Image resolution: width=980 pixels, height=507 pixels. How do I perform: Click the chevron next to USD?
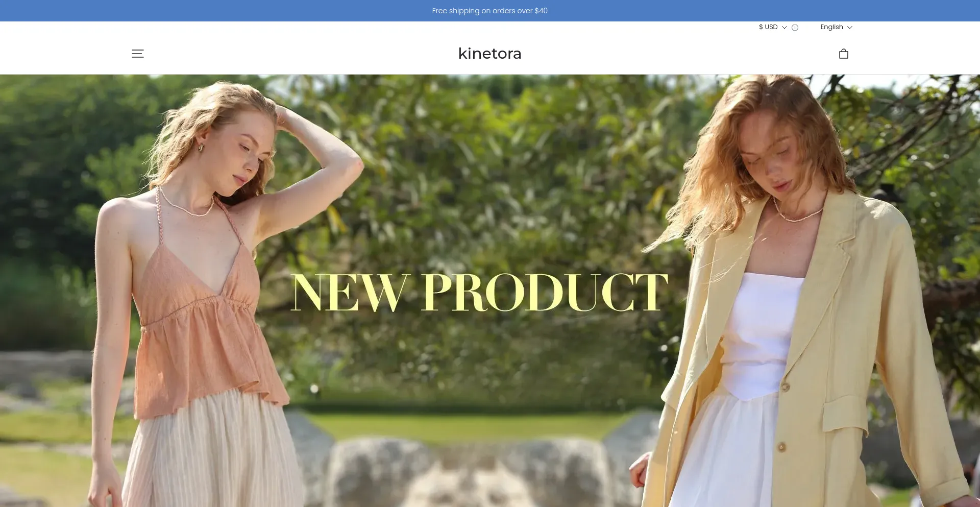(785, 28)
